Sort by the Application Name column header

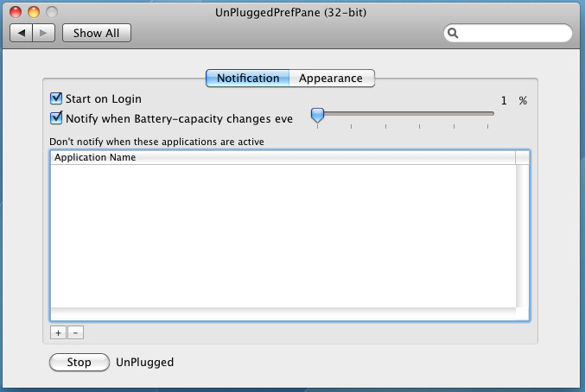coord(283,157)
